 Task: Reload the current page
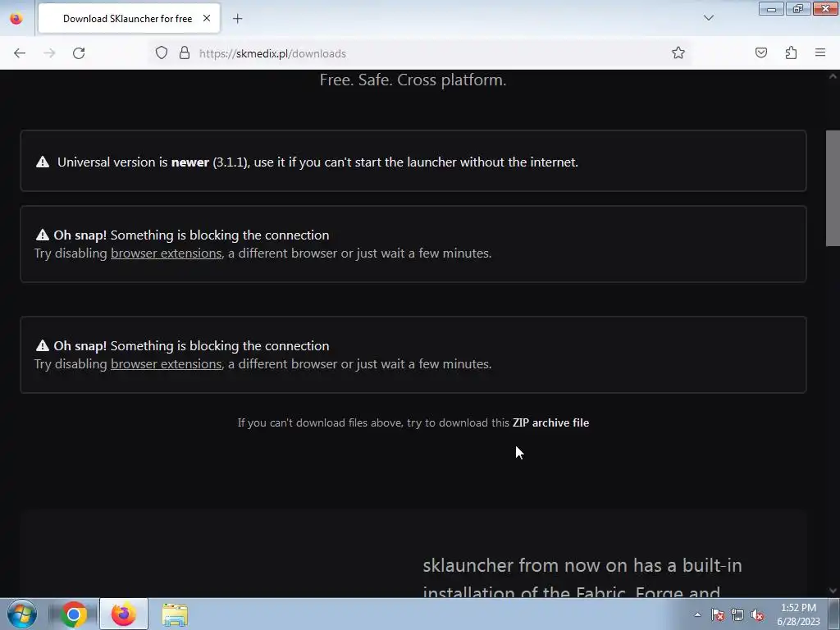79,53
